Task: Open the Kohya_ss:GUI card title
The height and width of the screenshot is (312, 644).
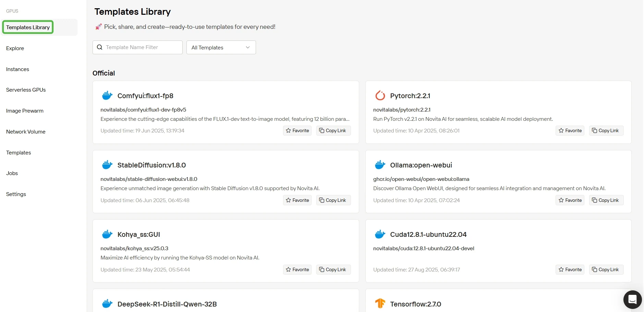Action: (139, 234)
